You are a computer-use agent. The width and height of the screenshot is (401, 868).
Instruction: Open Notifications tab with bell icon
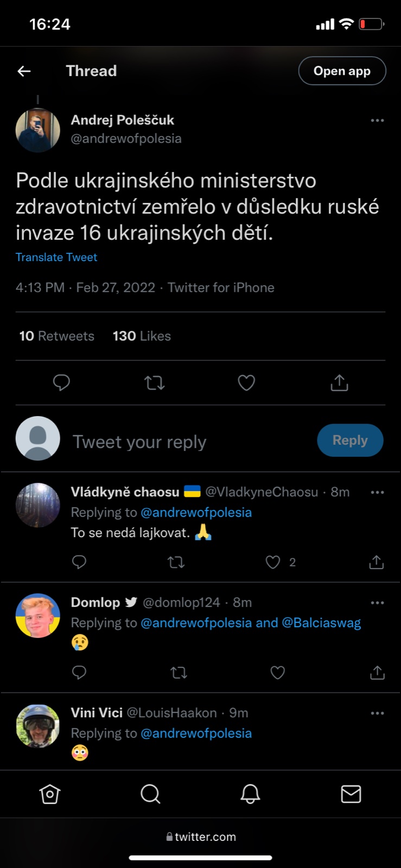pos(250,794)
